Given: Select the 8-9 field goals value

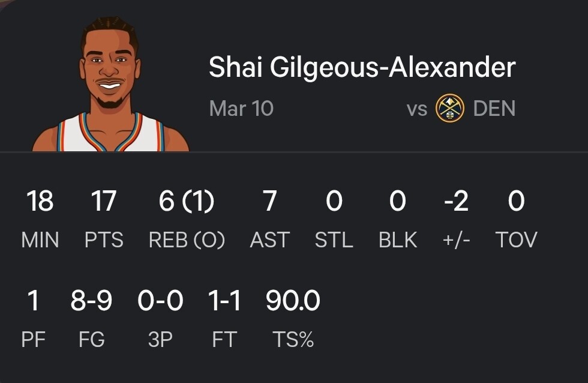Looking at the screenshot, I should tap(91, 301).
